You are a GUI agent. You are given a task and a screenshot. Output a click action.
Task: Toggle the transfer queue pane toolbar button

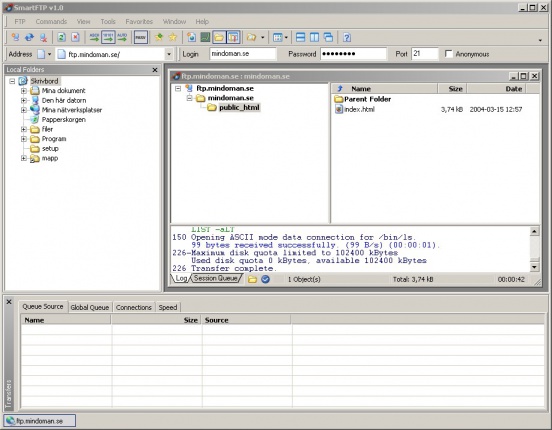tap(233, 37)
